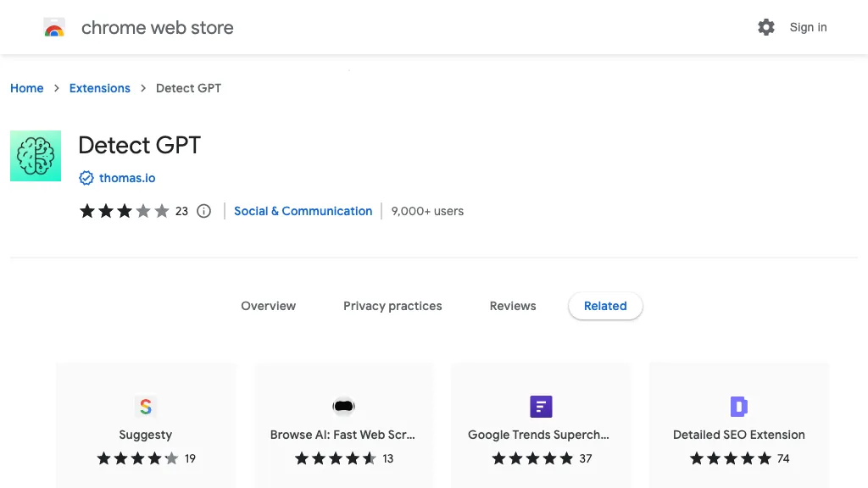The image size is (868, 488).
Task: Open the Privacy practices tab
Action: [x=392, y=306]
